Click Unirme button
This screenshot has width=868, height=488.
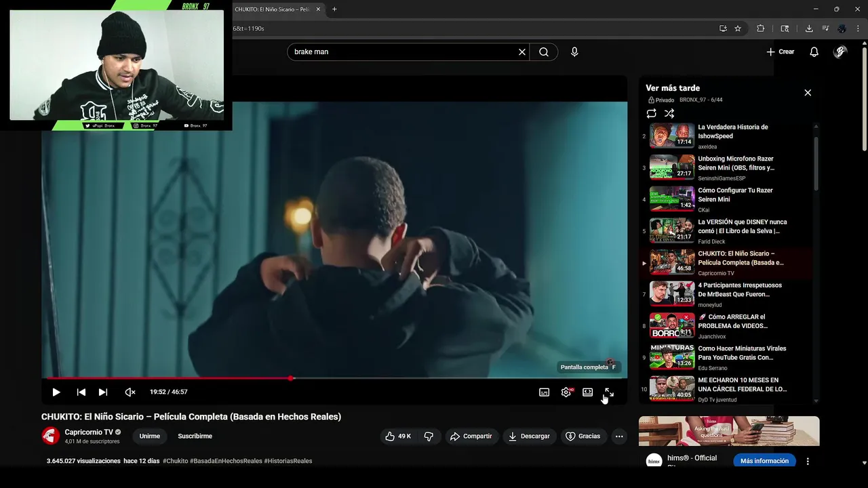150,436
